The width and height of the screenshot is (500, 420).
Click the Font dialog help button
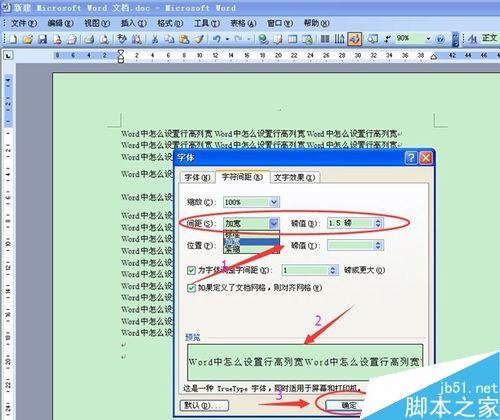pyautogui.click(x=411, y=157)
